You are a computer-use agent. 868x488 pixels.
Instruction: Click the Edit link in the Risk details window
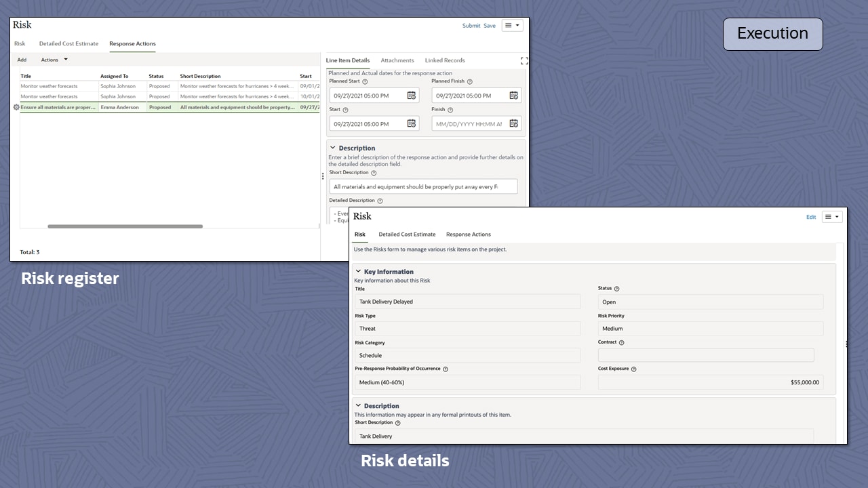(x=811, y=217)
